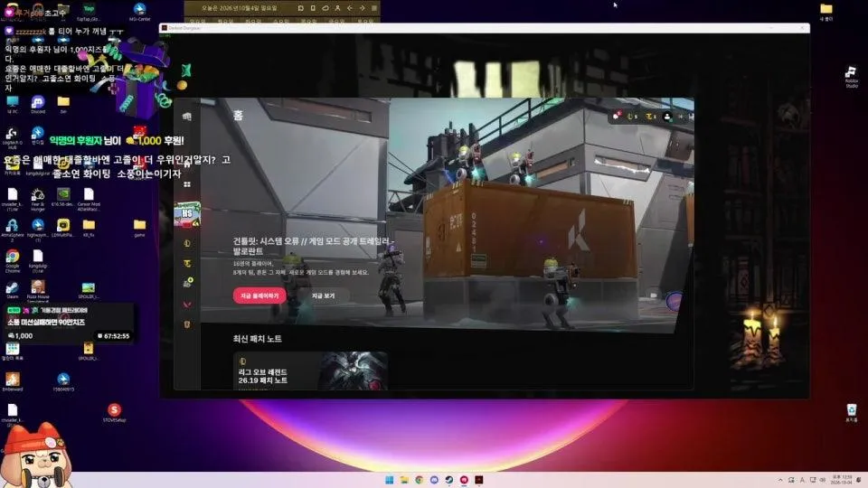Open the Windows Start button on taskbar

coord(389,480)
